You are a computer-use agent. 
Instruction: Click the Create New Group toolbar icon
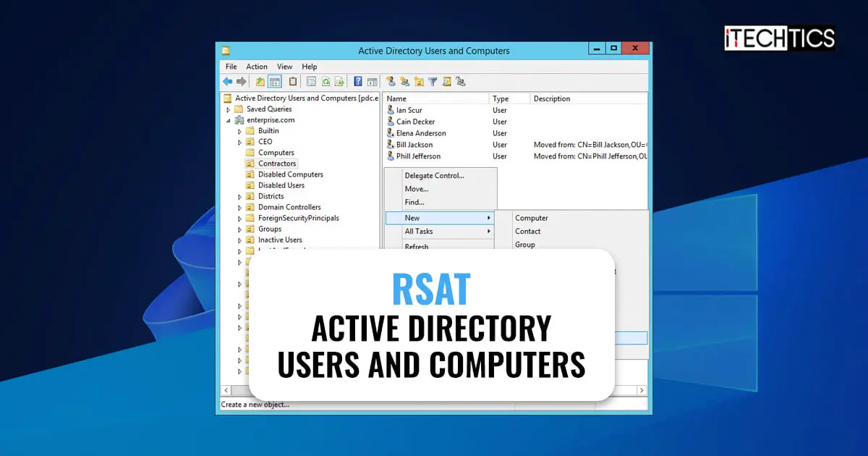[406, 81]
